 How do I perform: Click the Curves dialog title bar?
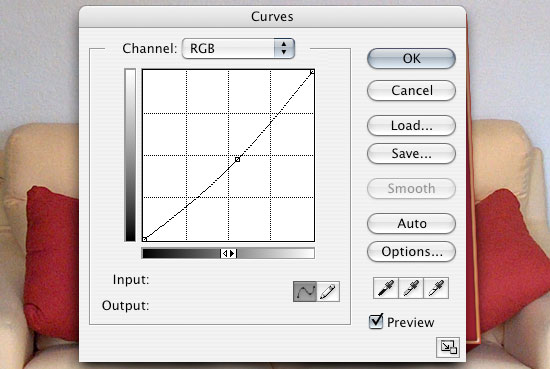click(273, 16)
